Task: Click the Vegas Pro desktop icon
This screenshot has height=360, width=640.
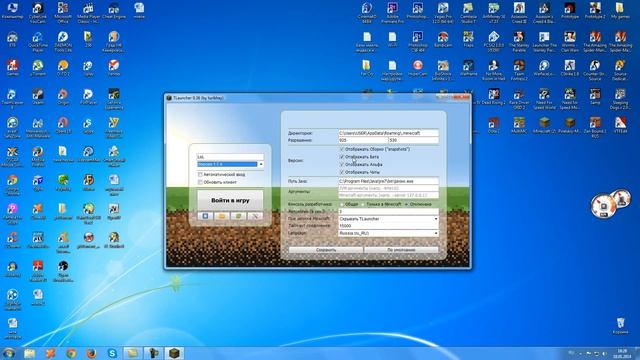Action: pos(443,12)
